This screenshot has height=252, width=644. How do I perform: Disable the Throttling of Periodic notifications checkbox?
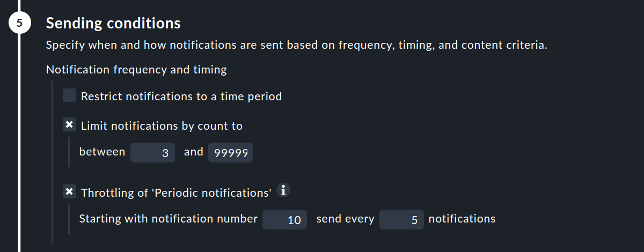[x=69, y=192]
